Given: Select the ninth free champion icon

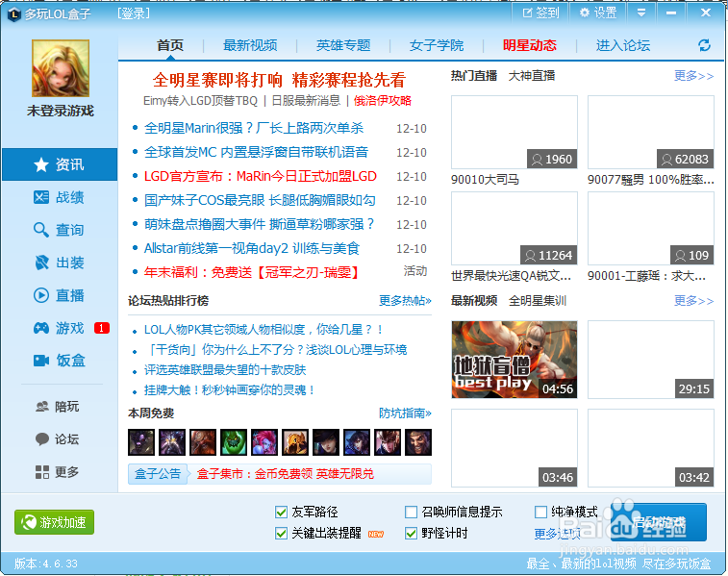Looking at the screenshot, I should coord(388,442).
